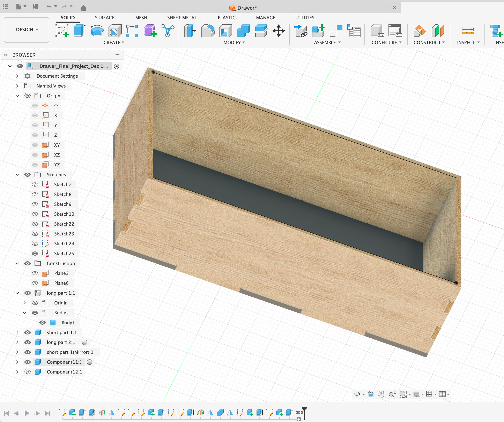Select the Fillet tool in Modify

tap(208, 31)
